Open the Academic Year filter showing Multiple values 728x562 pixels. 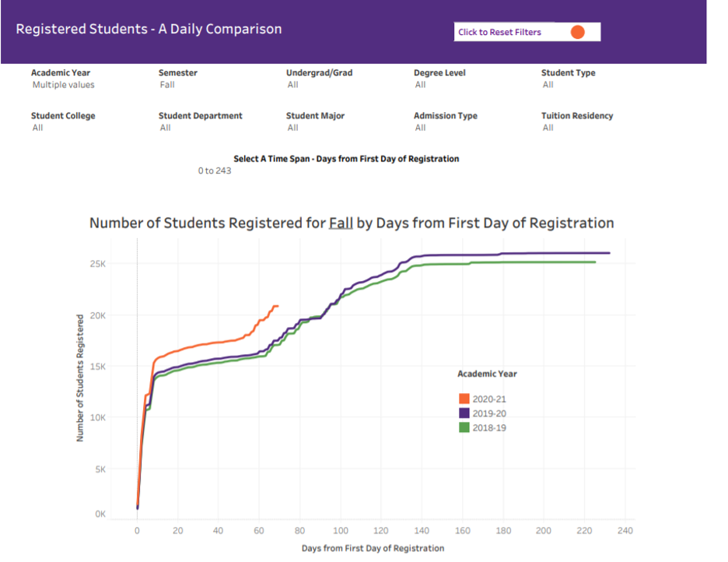(x=63, y=85)
